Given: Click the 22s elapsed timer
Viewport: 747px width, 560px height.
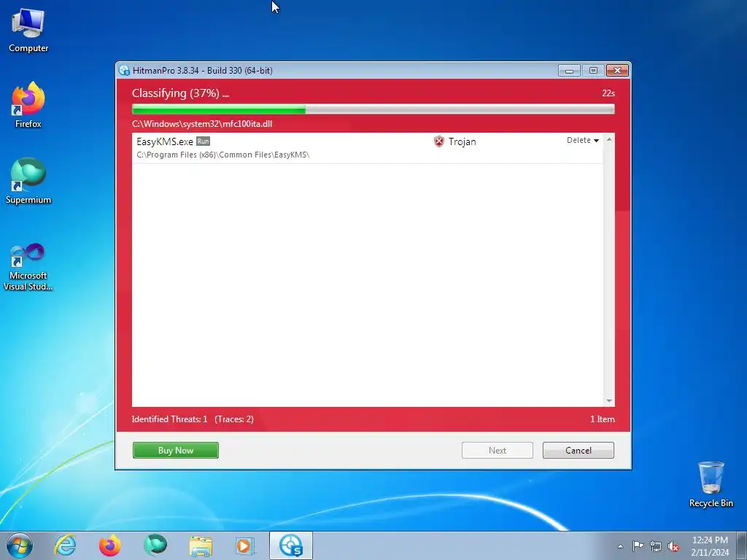Looking at the screenshot, I should pos(608,93).
